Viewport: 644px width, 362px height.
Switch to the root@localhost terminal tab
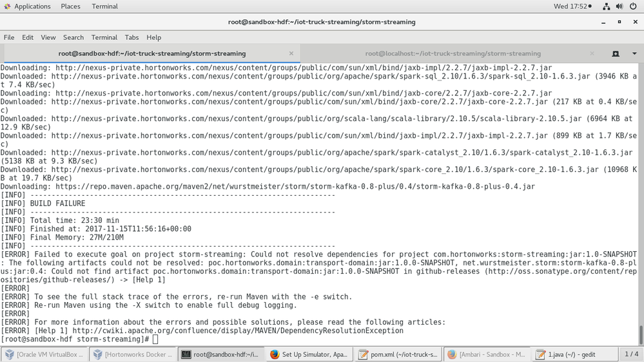(453, 53)
